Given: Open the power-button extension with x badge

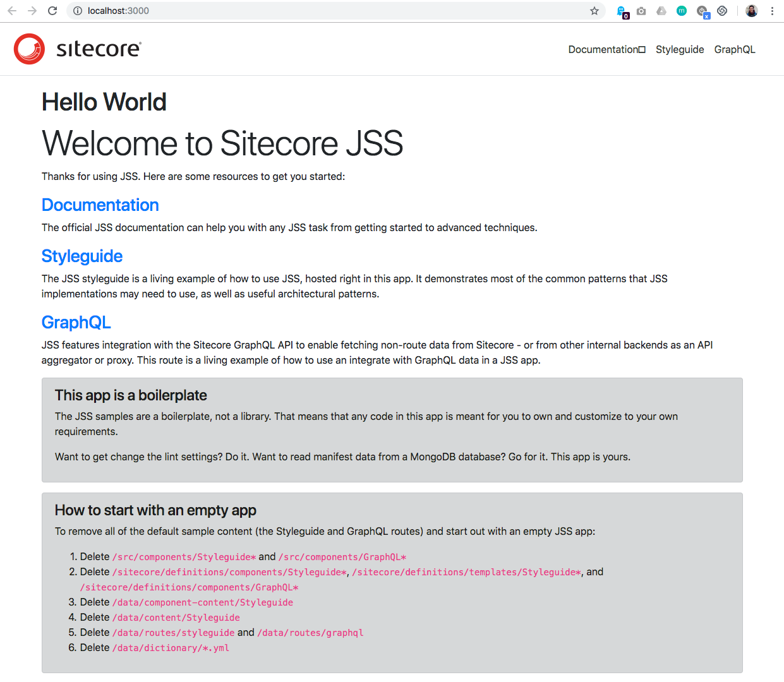Looking at the screenshot, I should click(703, 11).
